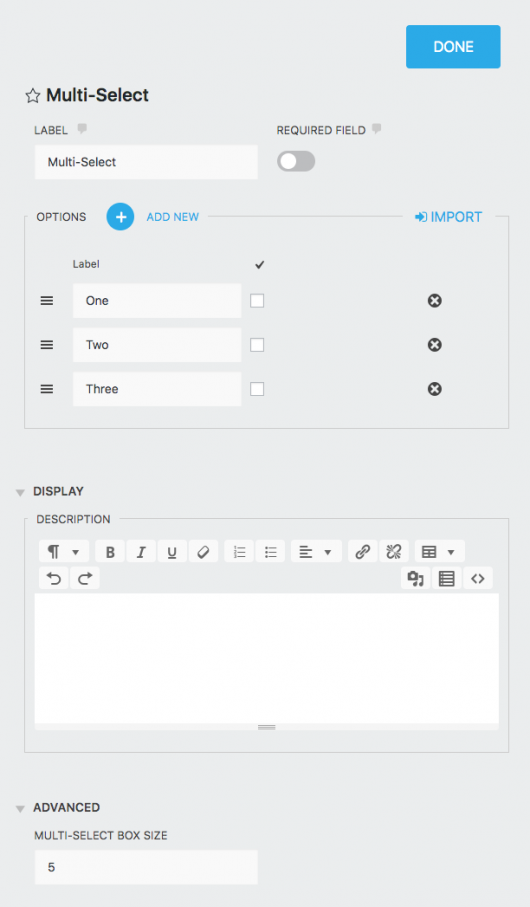Click the unlink icon
The width and height of the screenshot is (530, 907).
coord(394,552)
